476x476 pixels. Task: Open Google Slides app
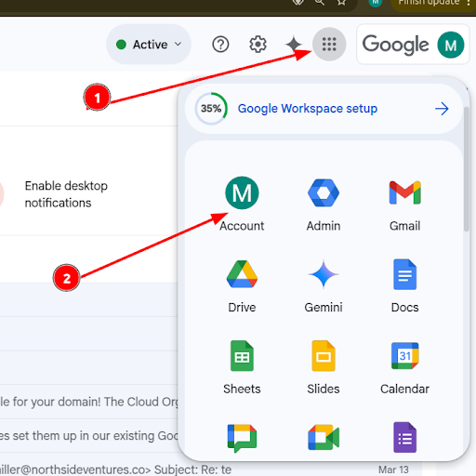pos(324,367)
